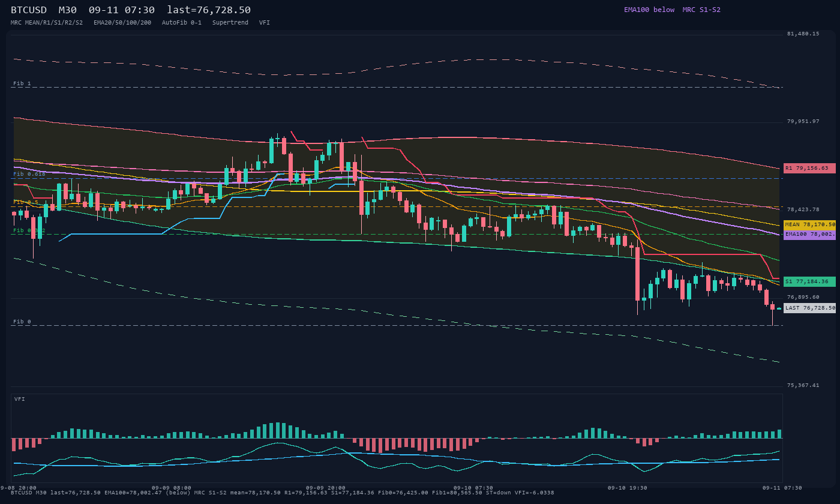Select the LAST 76,728.50 price label
Viewport: 840px width, 504px height.
tap(809, 308)
